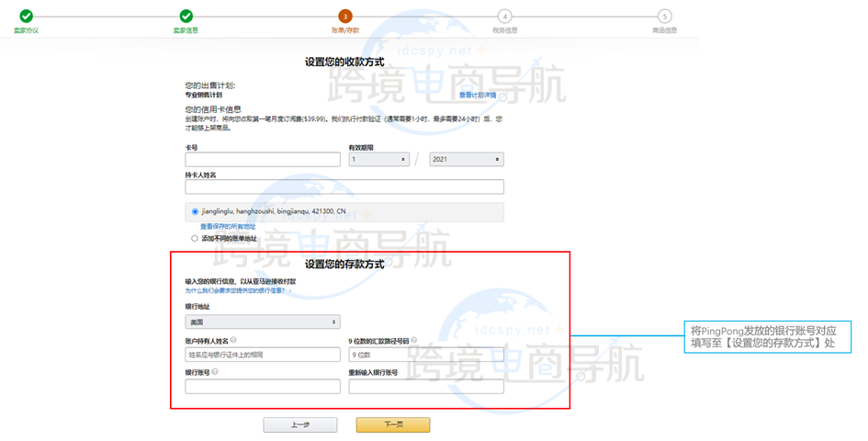Viewport: 868px width, 441px height.
Task: Open the 银行地址 dropdown showing 美国
Action: coord(263,322)
